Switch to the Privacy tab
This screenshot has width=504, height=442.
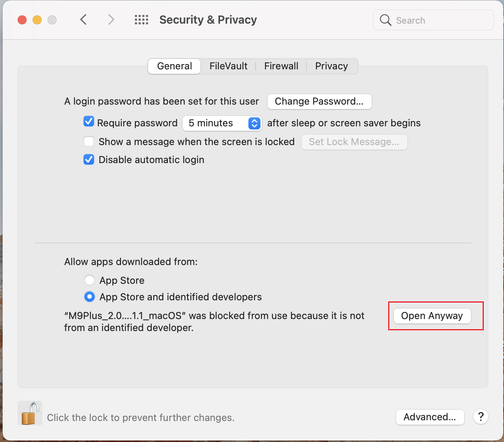point(332,66)
